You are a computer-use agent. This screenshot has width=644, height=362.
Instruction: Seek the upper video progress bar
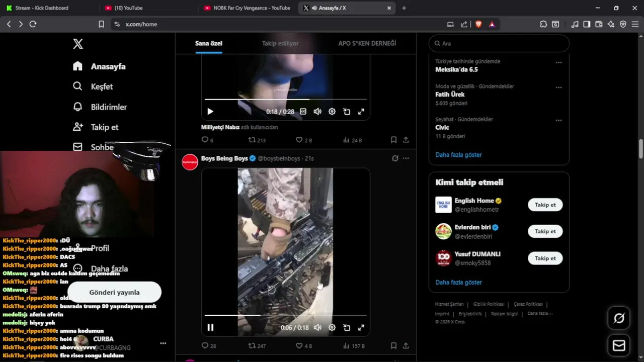[x=286, y=100]
